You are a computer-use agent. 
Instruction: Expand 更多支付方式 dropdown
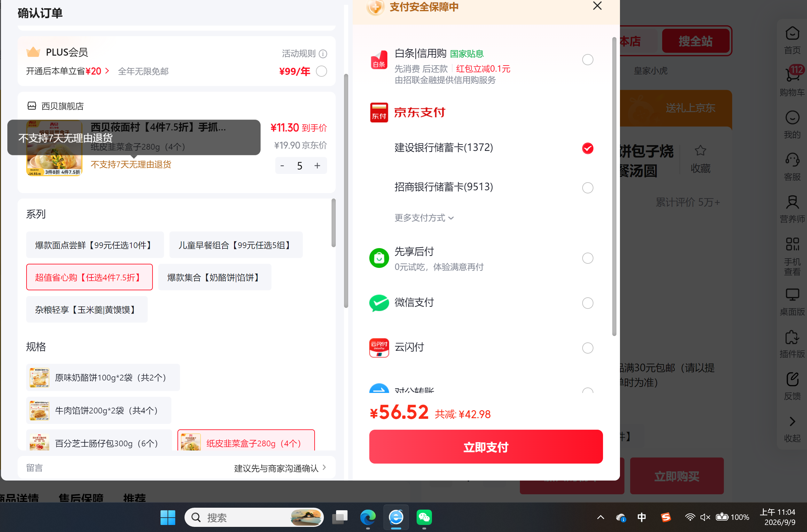[x=424, y=218]
